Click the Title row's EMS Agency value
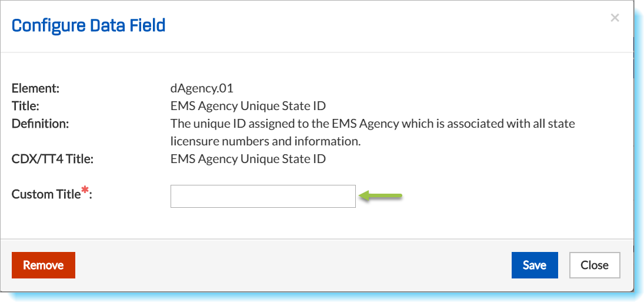The height and width of the screenshot is (302, 644). click(248, 107)
